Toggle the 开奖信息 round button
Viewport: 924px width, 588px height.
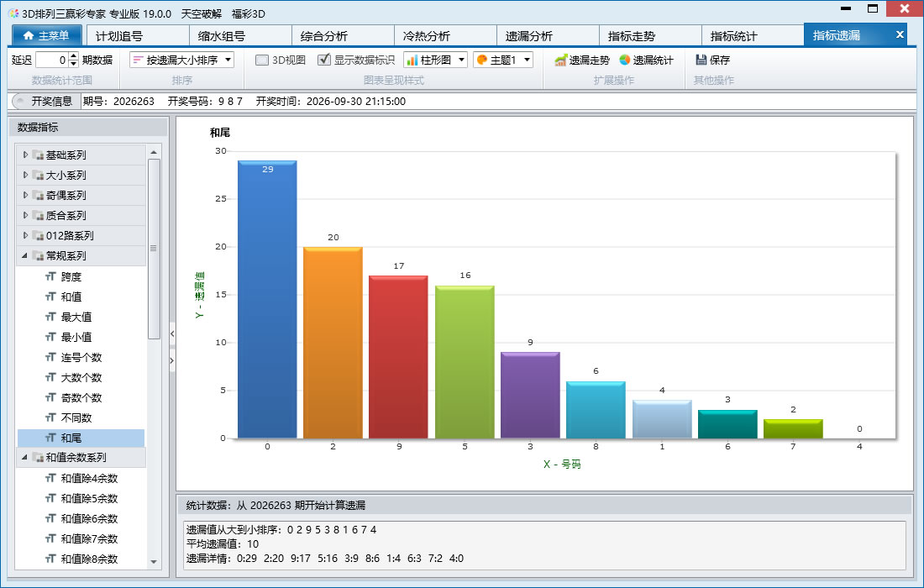(x=19, y=102)
